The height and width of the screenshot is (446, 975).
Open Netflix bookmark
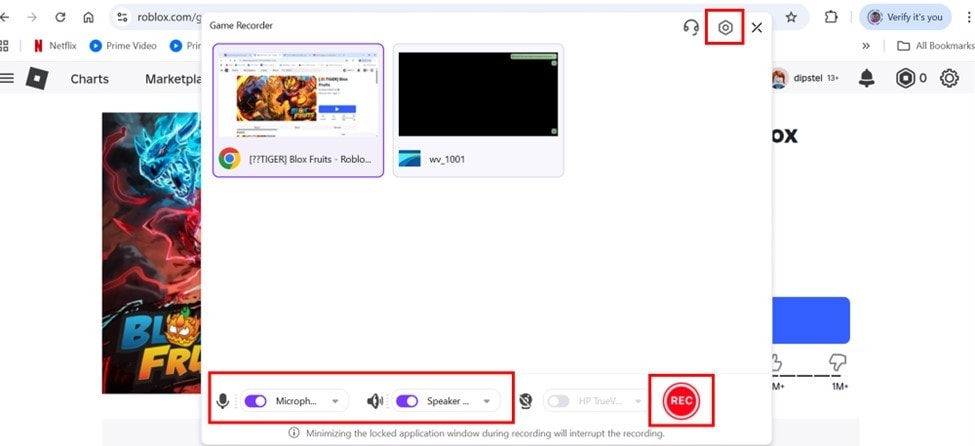click(x=55, y=45)
